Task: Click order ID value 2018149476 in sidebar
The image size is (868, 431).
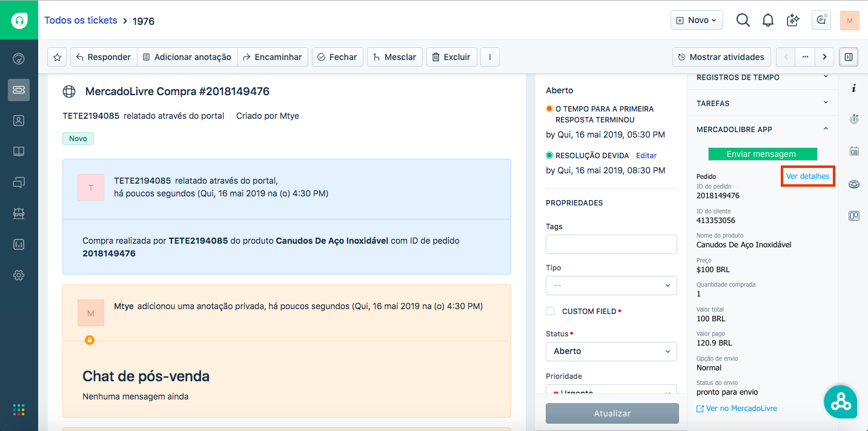Action: pos(718,196)
